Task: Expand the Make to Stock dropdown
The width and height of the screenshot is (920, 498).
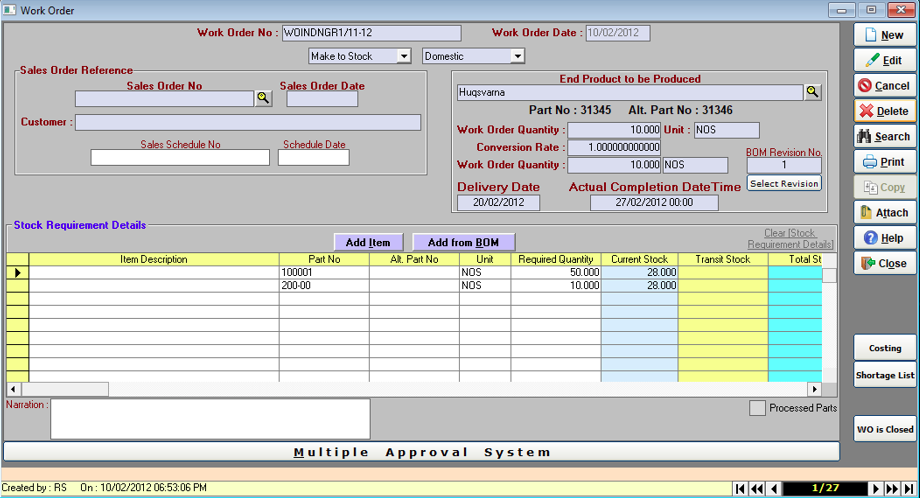Action: click(x=404, y=56)
